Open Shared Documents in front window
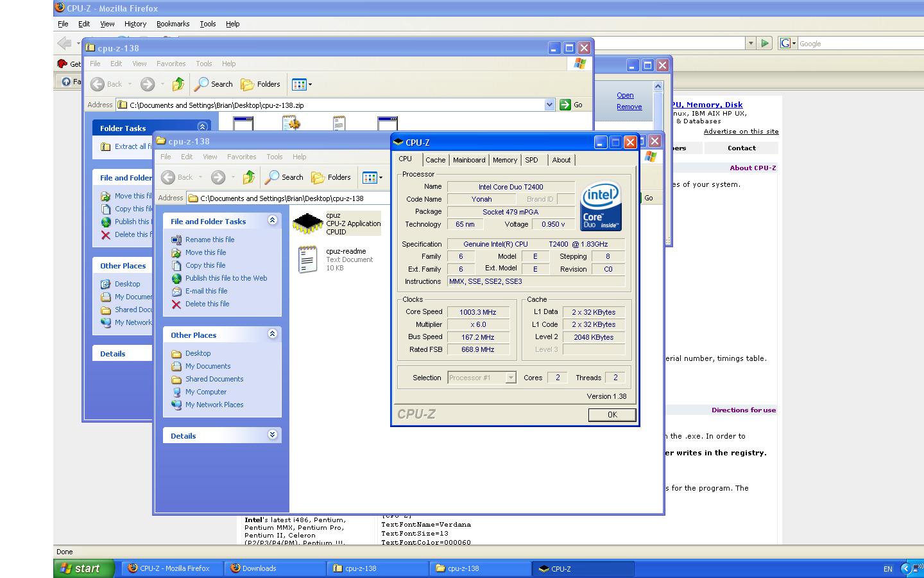This screenshot has height=578, width=924. tap(214, 379)
